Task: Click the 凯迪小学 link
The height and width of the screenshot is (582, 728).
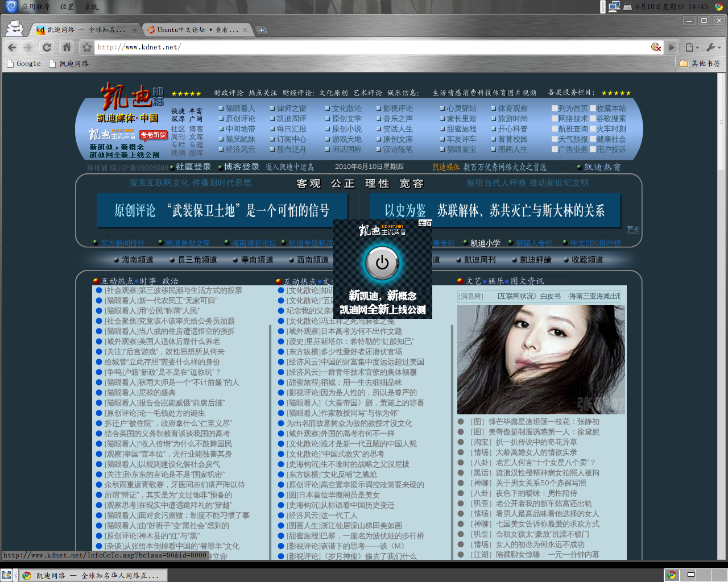Action: click(485, 243)
